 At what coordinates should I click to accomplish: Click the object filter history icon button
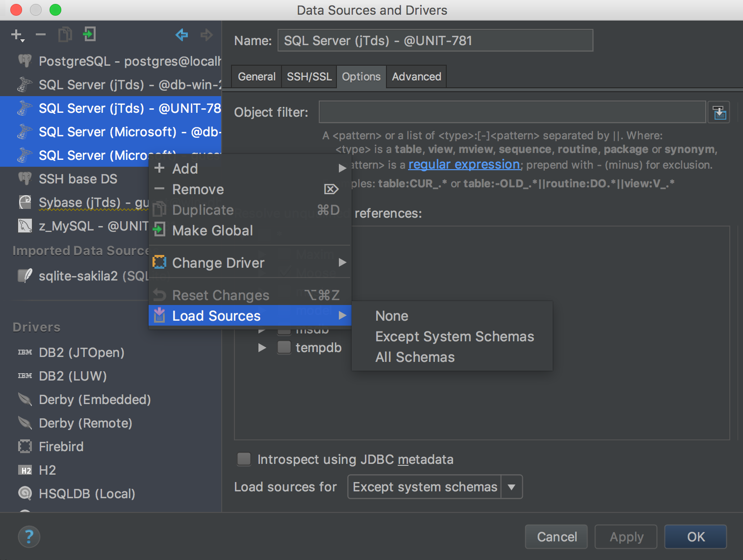click(719, 112)
